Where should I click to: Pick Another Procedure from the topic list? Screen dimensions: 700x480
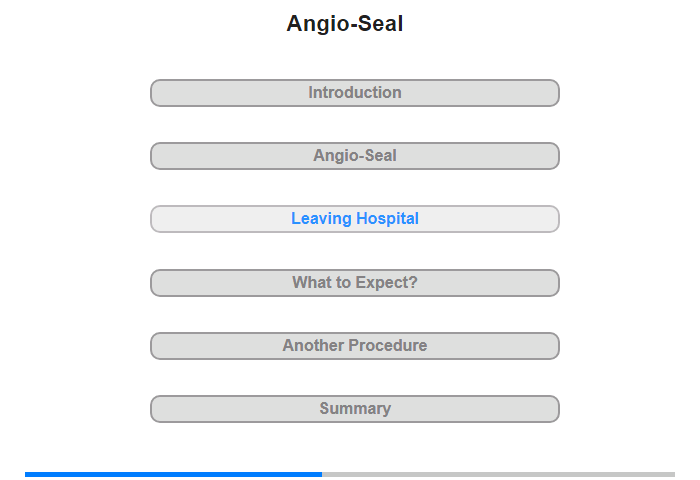tap(354, 346)
